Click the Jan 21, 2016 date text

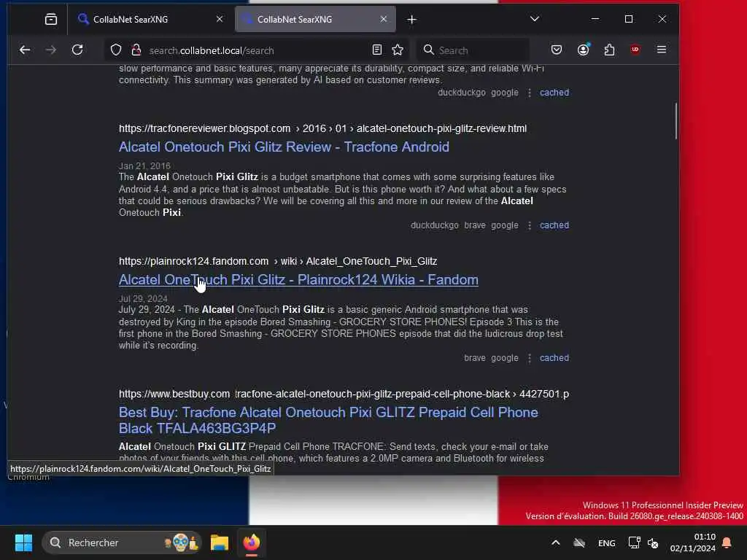point(144,166)
